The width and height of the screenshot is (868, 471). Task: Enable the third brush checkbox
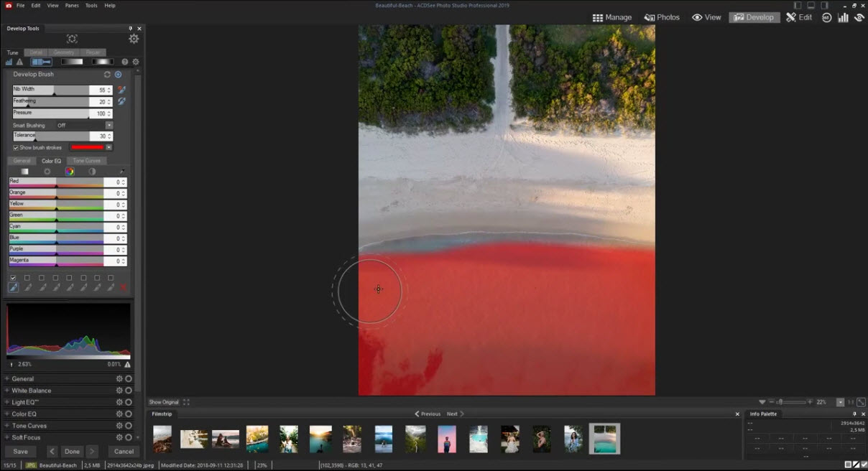[x=42, y=278]
